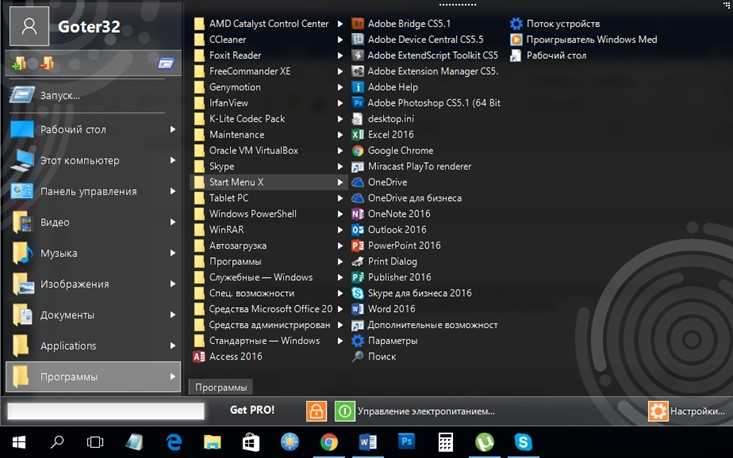Click the orange lock icon
733x458 pixels.
point(316,411)
